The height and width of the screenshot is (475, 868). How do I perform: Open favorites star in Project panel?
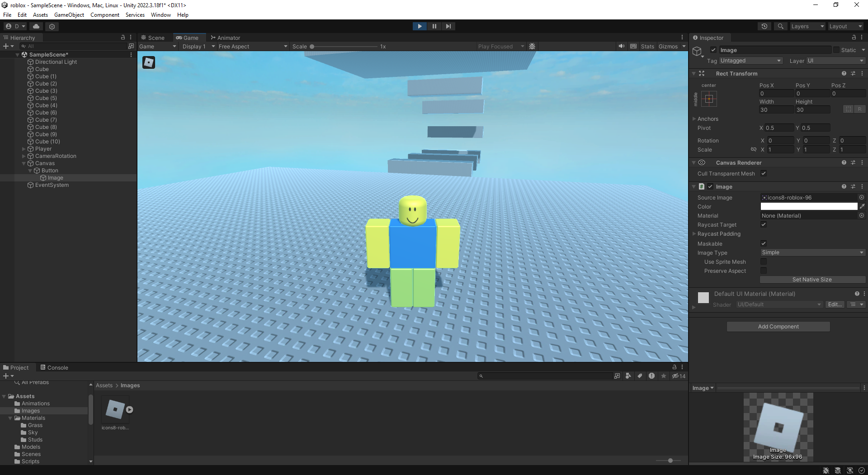pyautogui.click(x=664, y=376)
